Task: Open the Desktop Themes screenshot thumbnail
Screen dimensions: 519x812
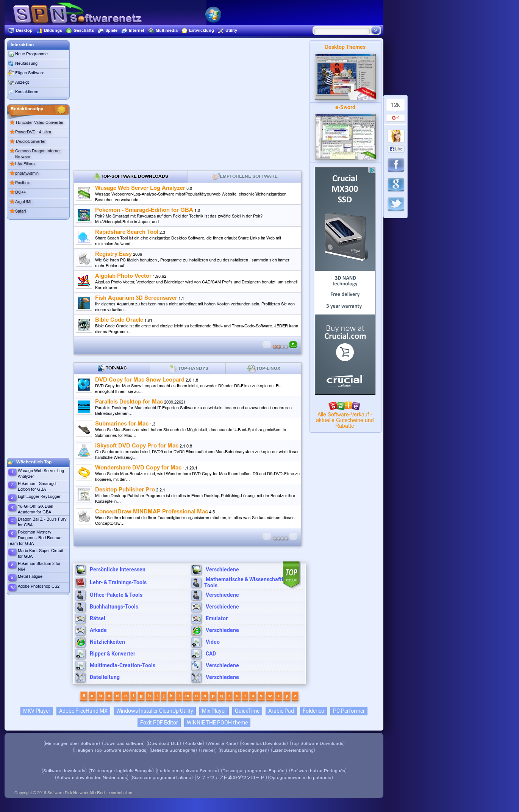Action: (345, 77)
